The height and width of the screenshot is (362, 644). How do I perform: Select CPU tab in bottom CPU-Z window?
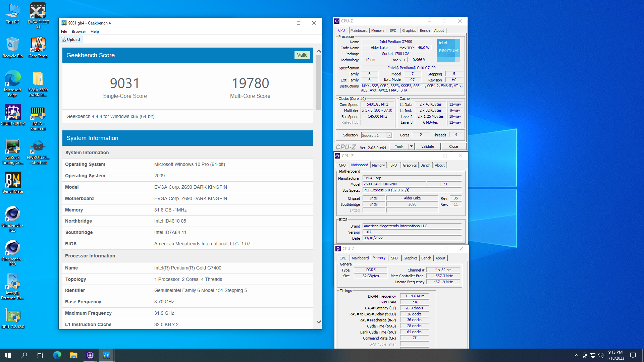tap(343, 258)
